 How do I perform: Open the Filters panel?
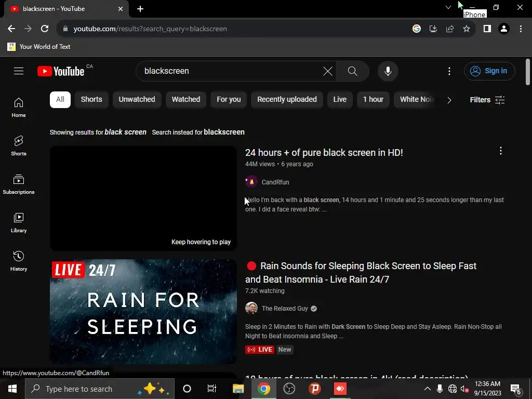pos(487,100)
